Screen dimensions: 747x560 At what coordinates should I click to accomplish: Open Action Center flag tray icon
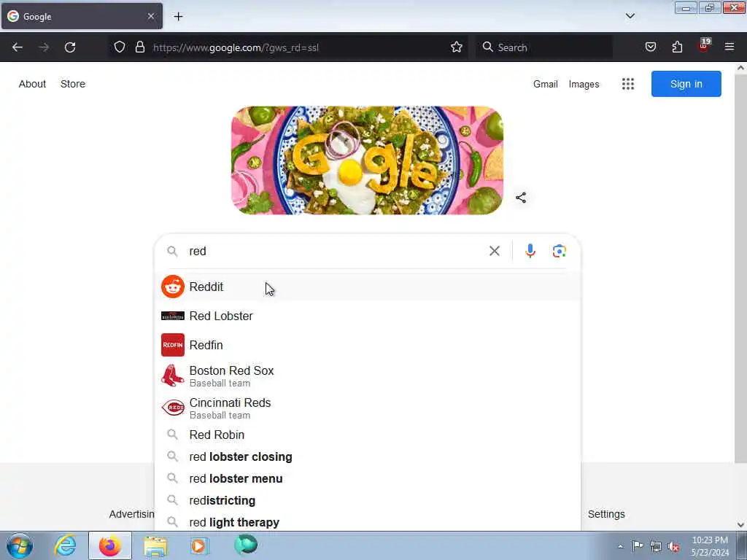638,545
